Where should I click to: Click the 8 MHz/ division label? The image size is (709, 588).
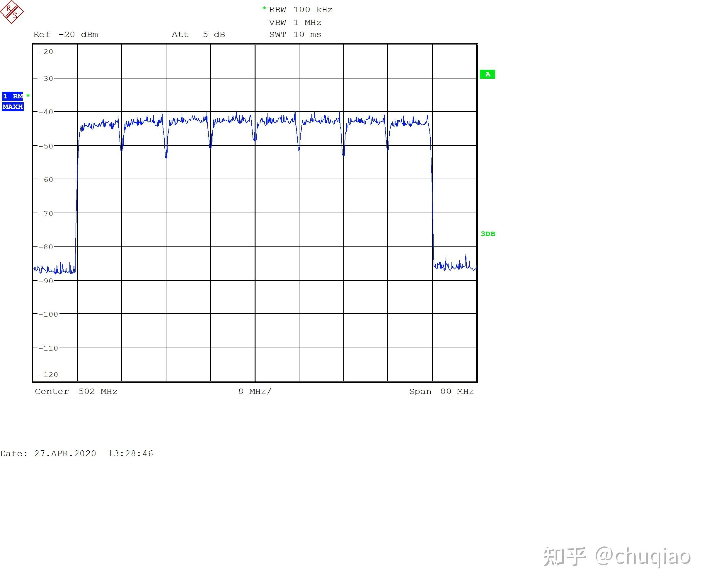pos(255,391)
